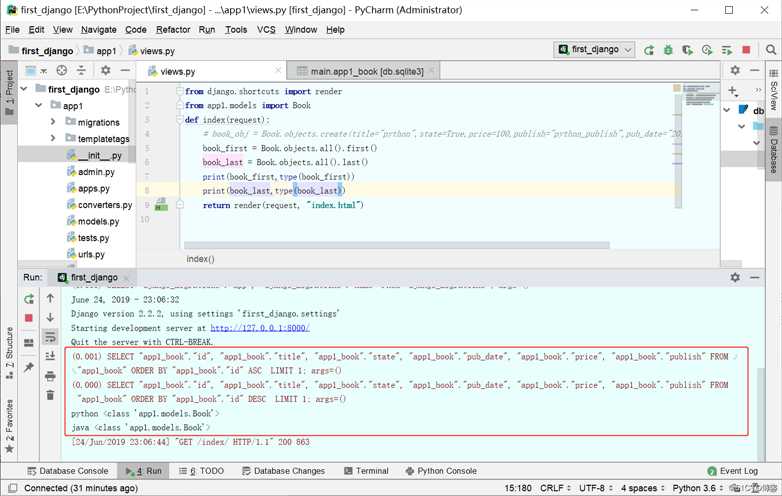The height and width of the screenshot is (496, 782).
Task: Open the 6: TODO tool window
Action: click(201, 471)
